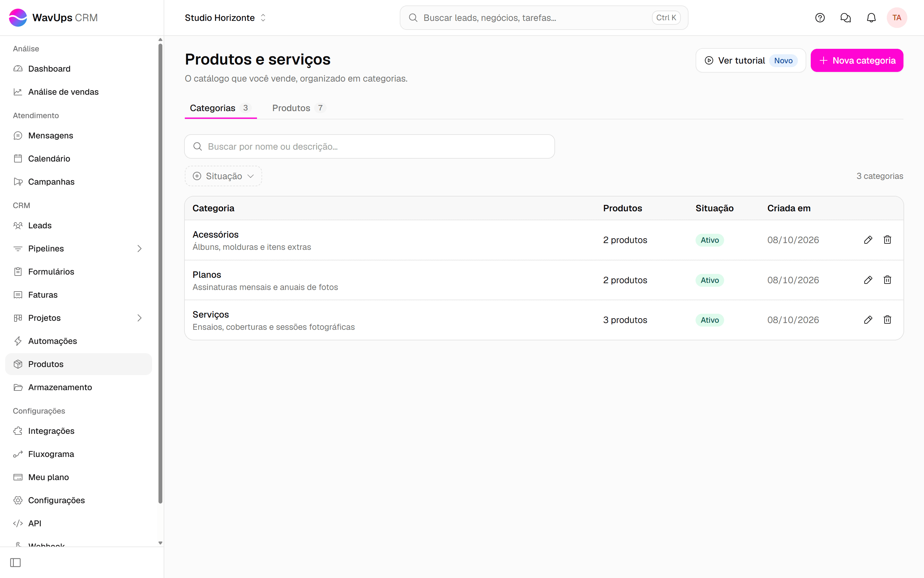Viewport: 924px width, 578px height.
Task: Switch to the Produtos tab
Action: coord(299,108)
